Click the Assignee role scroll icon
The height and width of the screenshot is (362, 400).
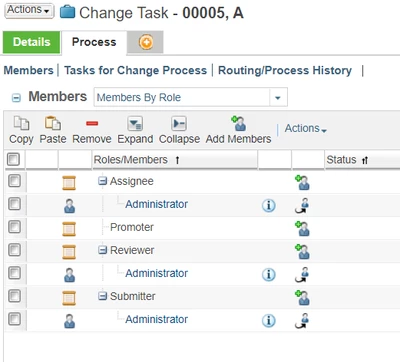(x=69, y=183)
